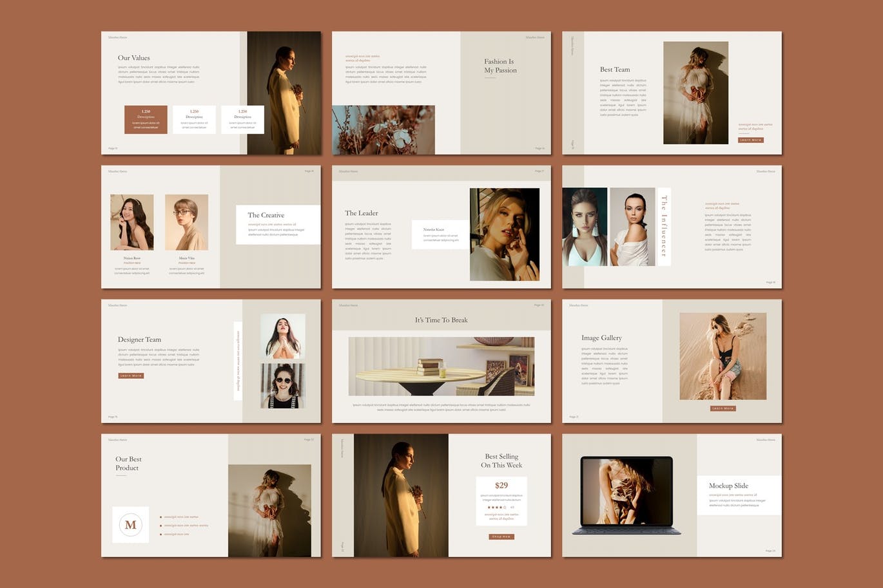Click the Our Values heading
This screenshot has width=883, height=588.
133,58
